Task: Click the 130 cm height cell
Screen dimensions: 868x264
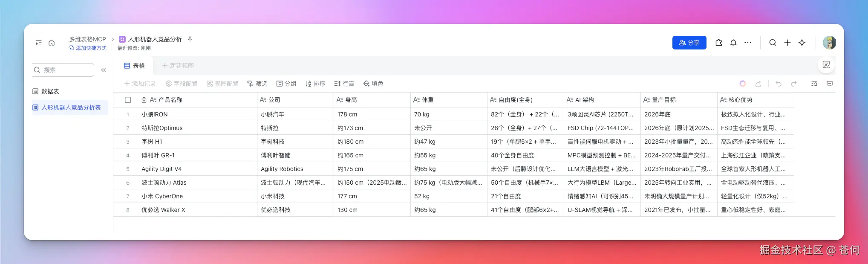Action: pyautogui.click(x=372, y=210)
